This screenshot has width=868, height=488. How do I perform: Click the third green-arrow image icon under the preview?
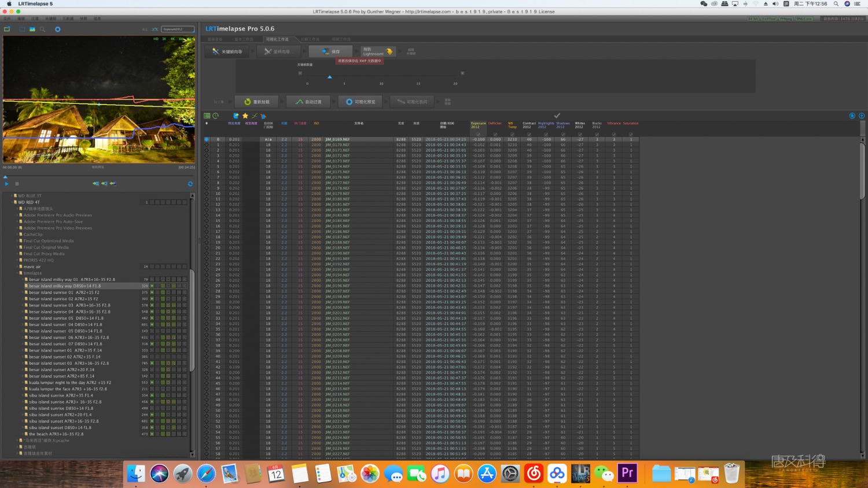pos(113,183)
